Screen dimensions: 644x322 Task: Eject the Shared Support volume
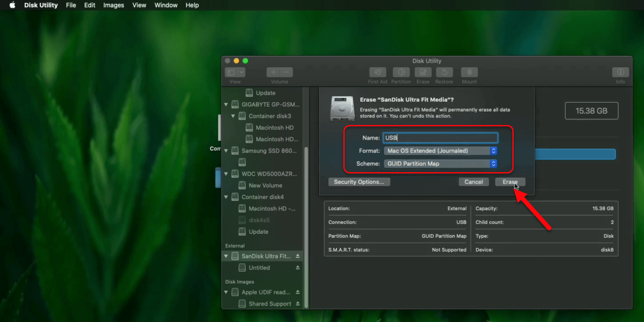298,304
